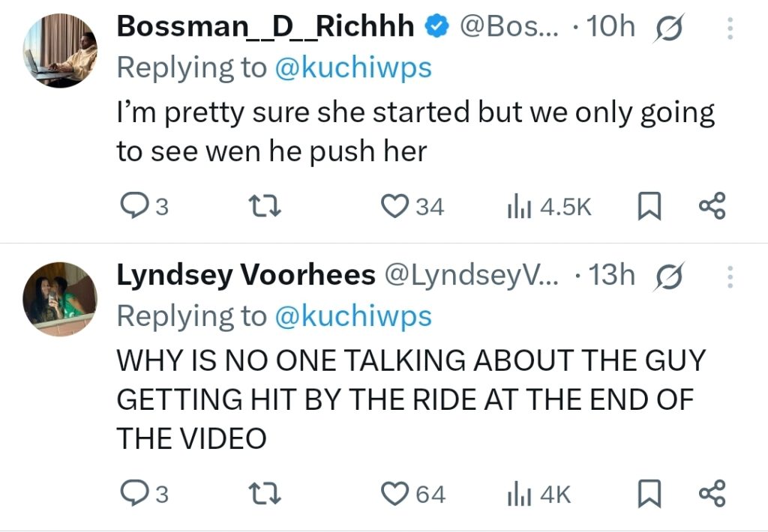Click Grok icon on Bossman's tweet
The image size is (768, 532).
670,28
